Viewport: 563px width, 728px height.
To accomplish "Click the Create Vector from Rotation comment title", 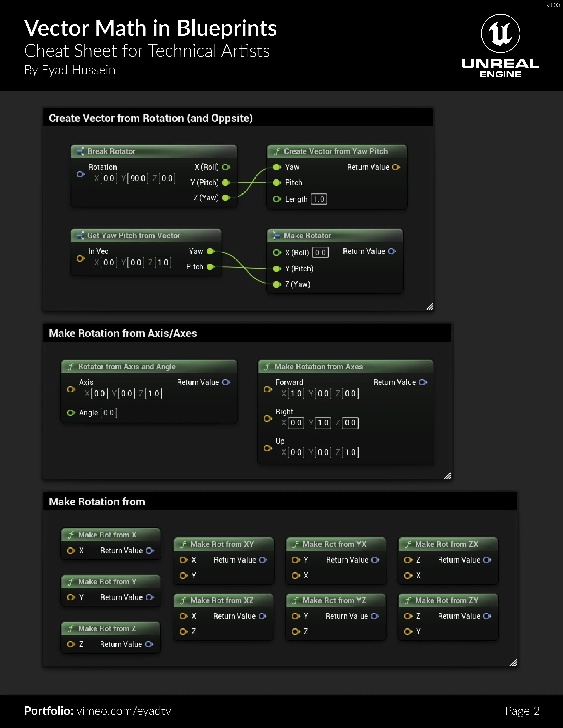I will click(151, 118).
